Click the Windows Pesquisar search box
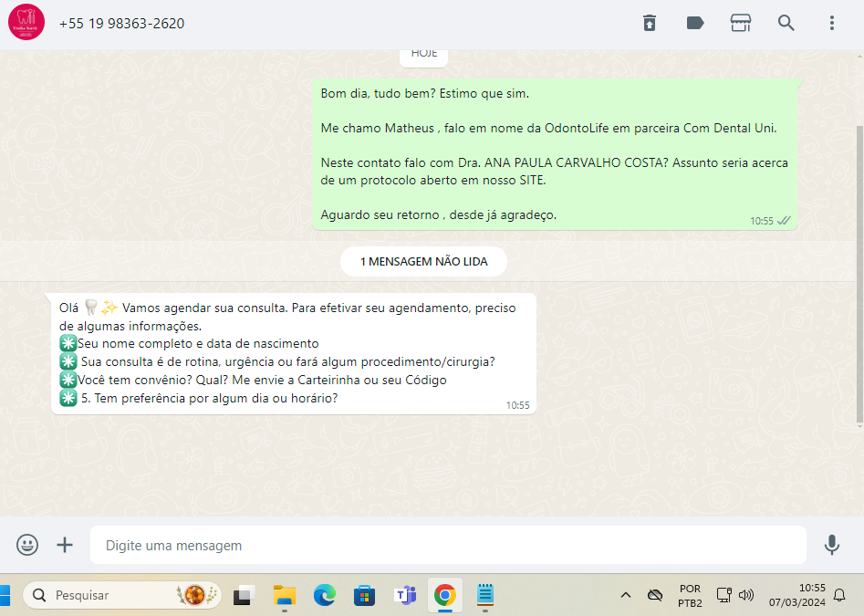 click(x=121, y=595)
